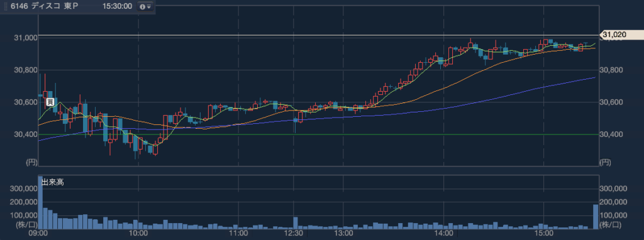Click the 買 buy marker on the chart
The image size is (644, 240).
coord(50,102)
